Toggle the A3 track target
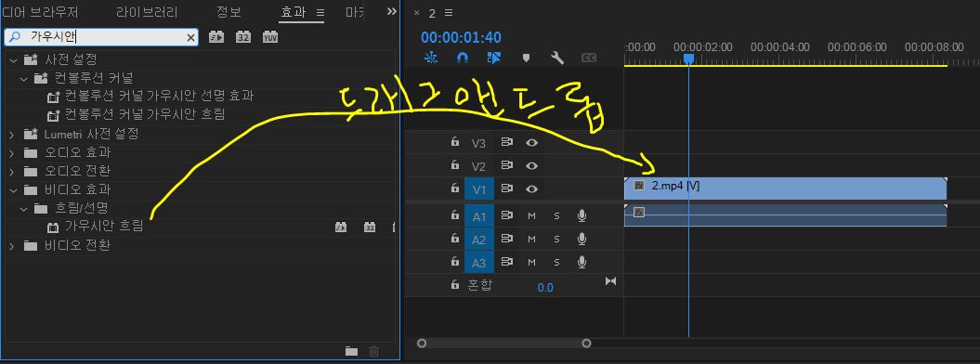The height and width of the screenshot is (364, 980). [478, 262]
